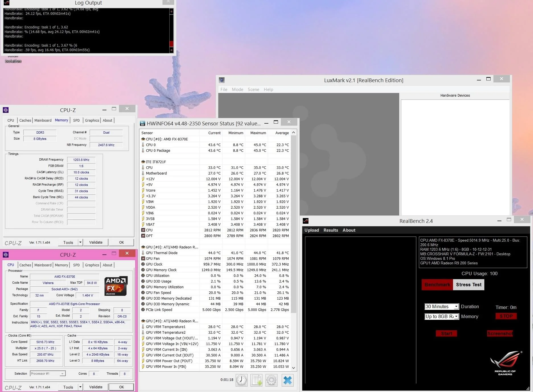This screenshot has width=533, height=392.
Task: Open the Graphics tab in lower CPU-Z
Action: [92, 265]
